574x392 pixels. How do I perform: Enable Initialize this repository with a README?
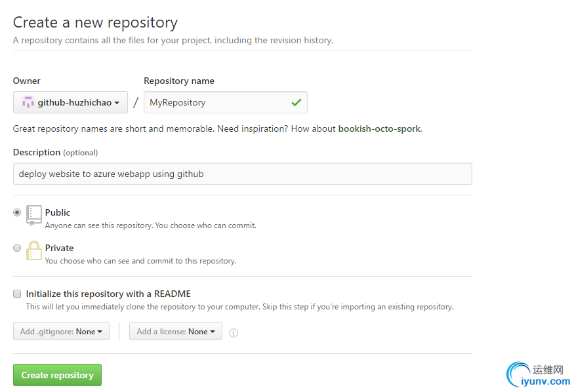(x=17, y=294)
